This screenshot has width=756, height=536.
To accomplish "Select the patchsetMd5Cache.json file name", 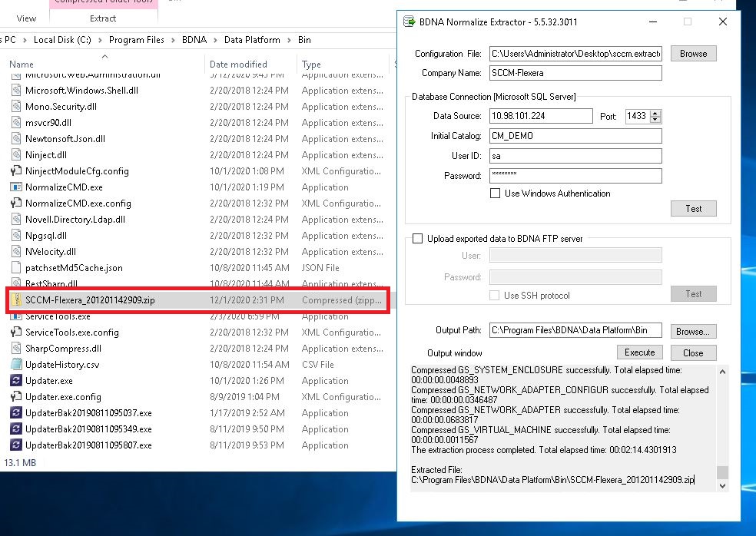I will click(x=74, y=267).
